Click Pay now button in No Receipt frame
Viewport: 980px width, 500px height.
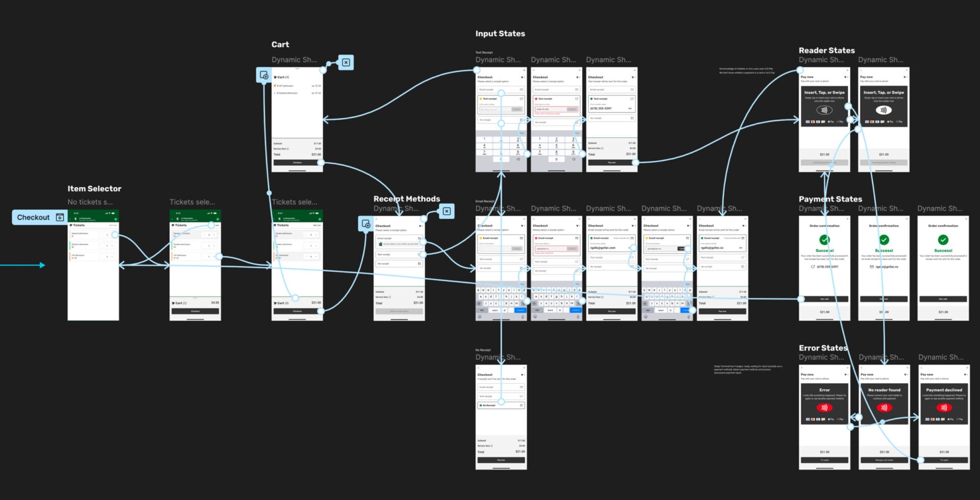click(501, 460)
